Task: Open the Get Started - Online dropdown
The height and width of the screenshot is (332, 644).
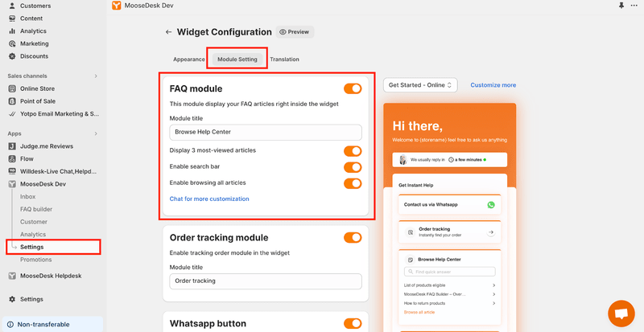Action: 420,85
